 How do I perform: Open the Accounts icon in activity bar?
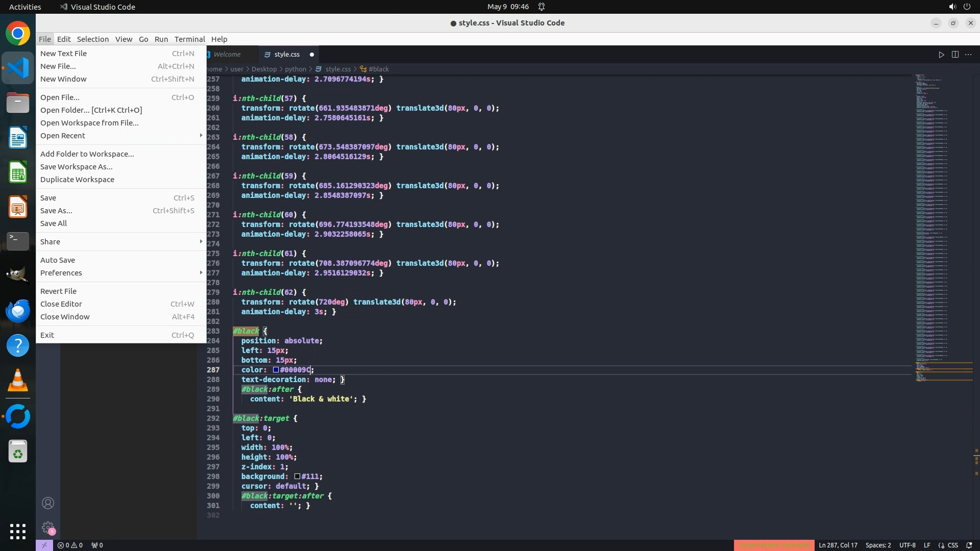[48, 503]
